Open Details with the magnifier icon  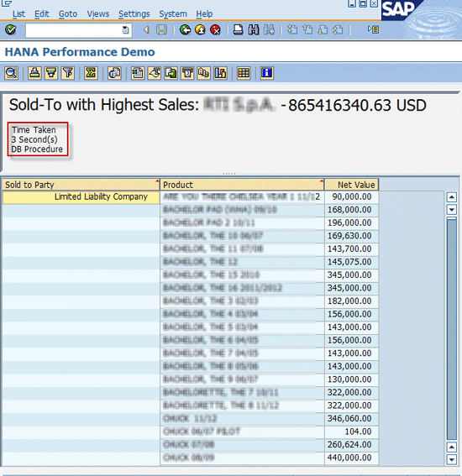[11, 73]
